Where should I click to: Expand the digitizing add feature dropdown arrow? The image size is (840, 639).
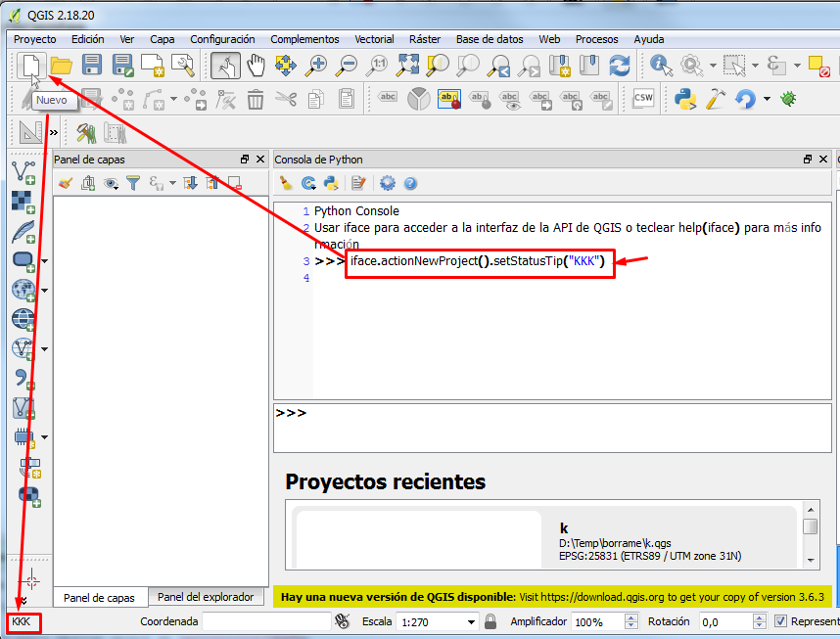pos(173,99)
